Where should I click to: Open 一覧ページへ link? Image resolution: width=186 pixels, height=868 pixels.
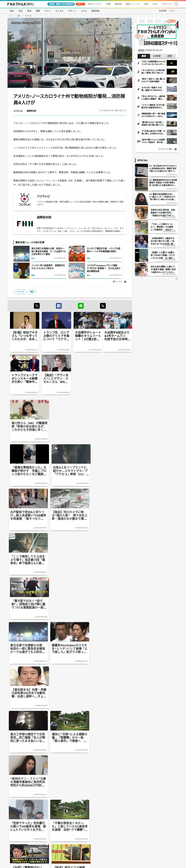(117, 282)
